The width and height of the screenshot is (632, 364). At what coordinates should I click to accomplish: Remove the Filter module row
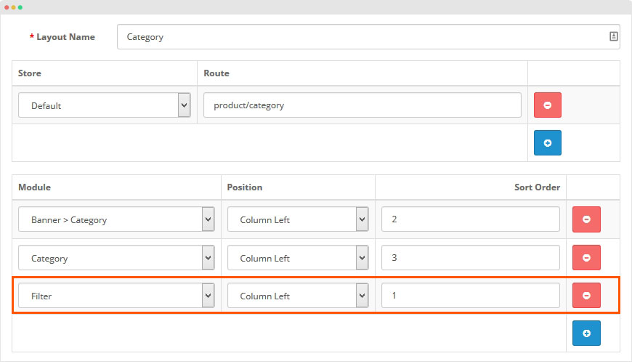coord(586,295)
